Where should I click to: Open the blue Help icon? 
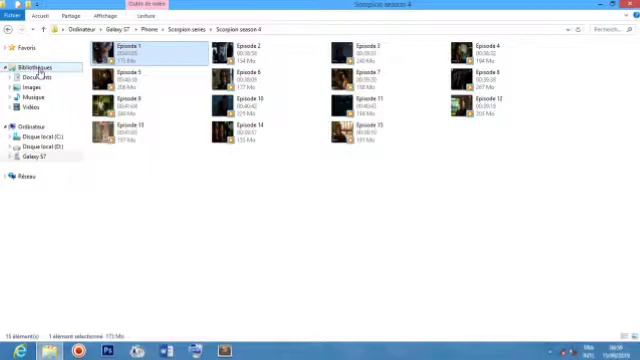coord(636,15)
